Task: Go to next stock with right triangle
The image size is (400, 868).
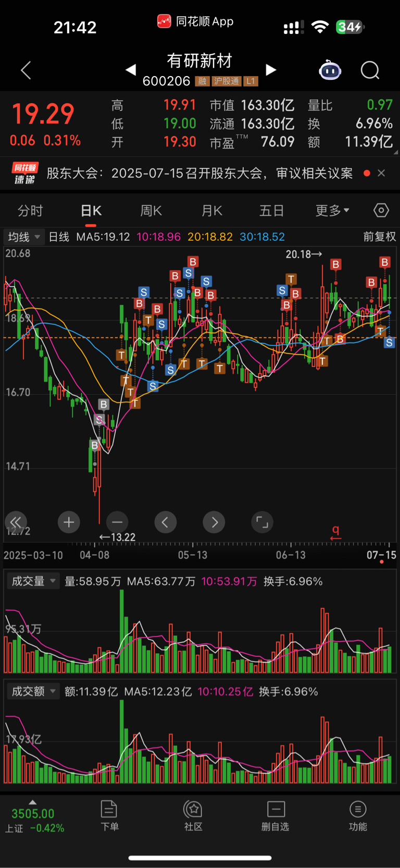Action: 271,69
